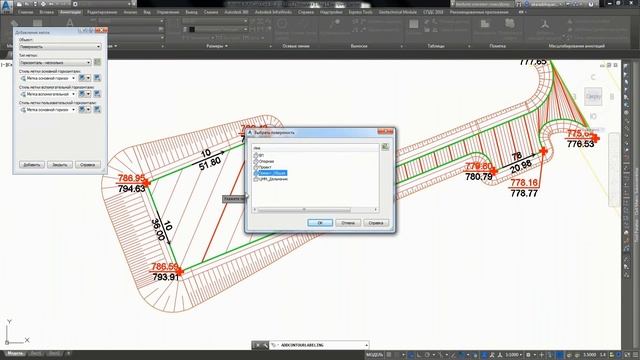Click style details icon in основной горизонтали row

tap(97, 78)
